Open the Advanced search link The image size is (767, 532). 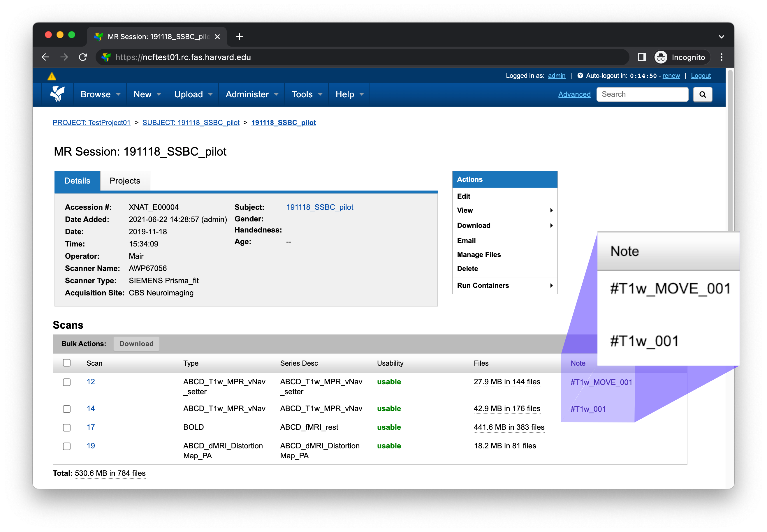pos(574,94)
